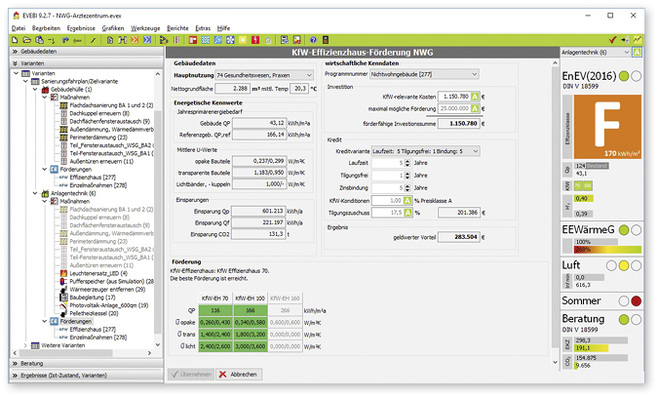This screenshot has height=398, width=659.
Task: Click the orange F efficiency class tile
Action: [607, 127]
